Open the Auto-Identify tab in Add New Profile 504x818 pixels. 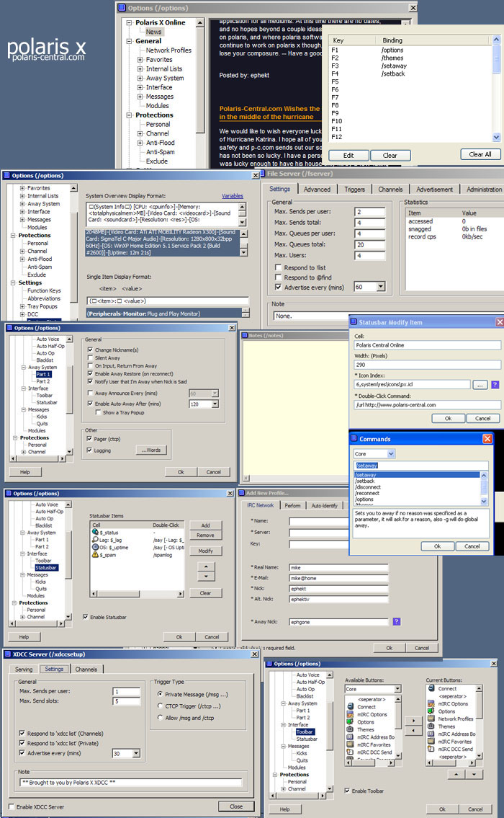click(x=324, y=505)
